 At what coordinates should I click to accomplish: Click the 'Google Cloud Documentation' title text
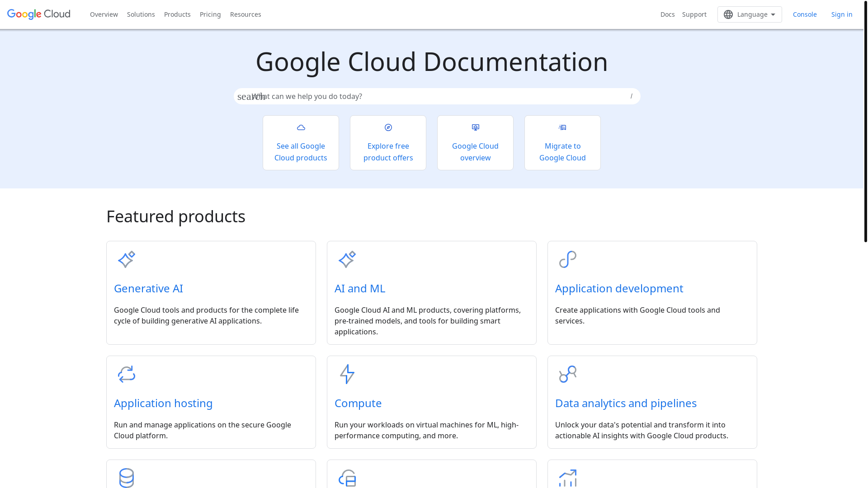tap(432, 61)
